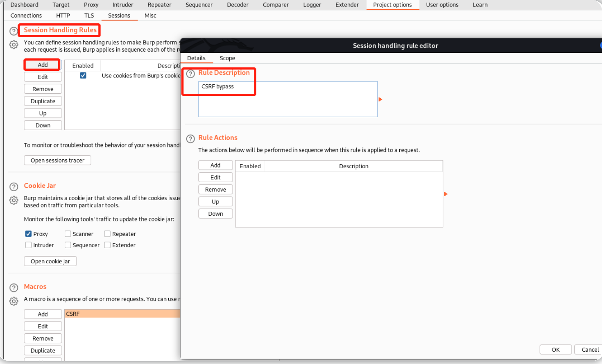
Task: Enable Repeater cookie jar monitoring
Action: click(107, 234)
